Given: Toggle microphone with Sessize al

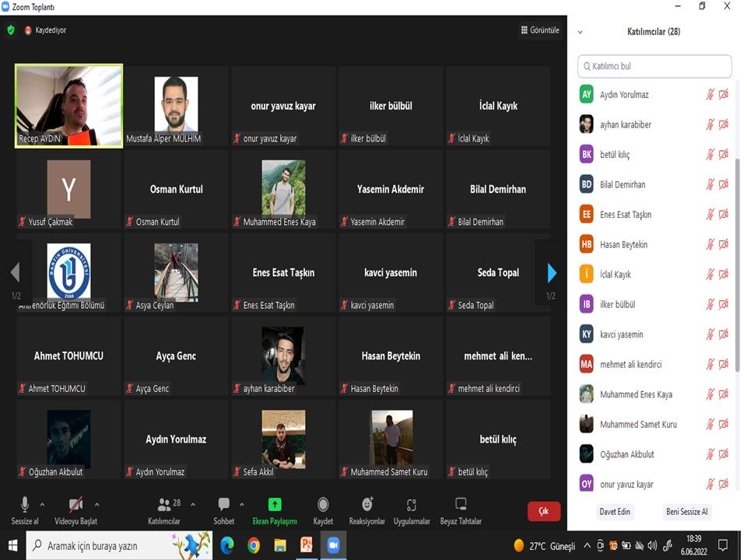Looking at the screenshot, I should pos(25,505).
